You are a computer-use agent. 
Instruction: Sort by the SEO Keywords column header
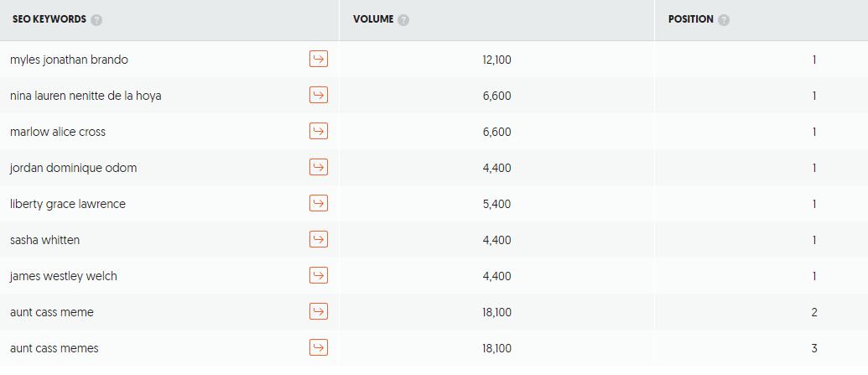coord(49,19)
